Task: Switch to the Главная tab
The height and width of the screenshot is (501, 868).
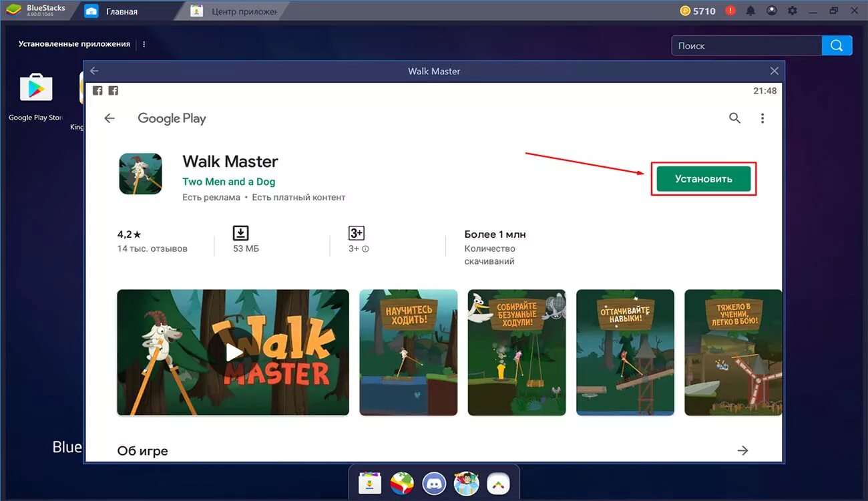Action: pos(121,11)
